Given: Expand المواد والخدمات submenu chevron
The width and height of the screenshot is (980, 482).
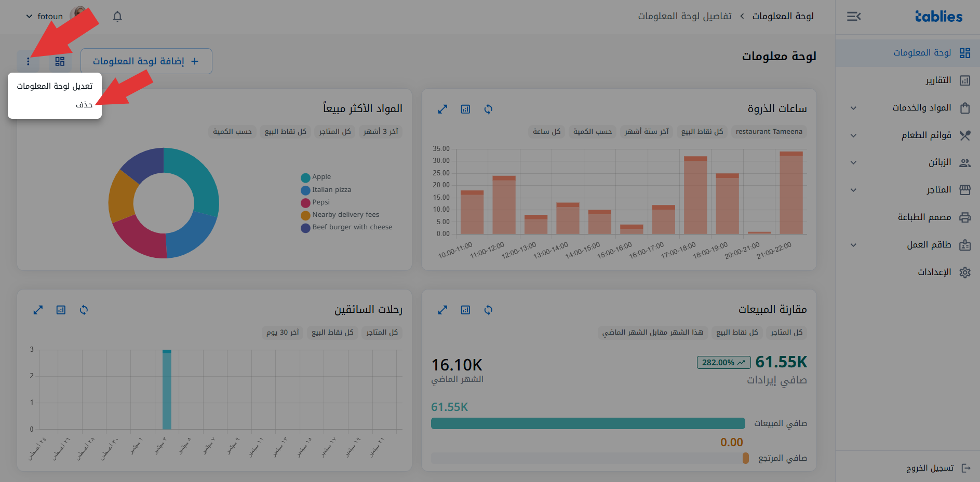Looking at the screenshot, I should tap(853, 108).
